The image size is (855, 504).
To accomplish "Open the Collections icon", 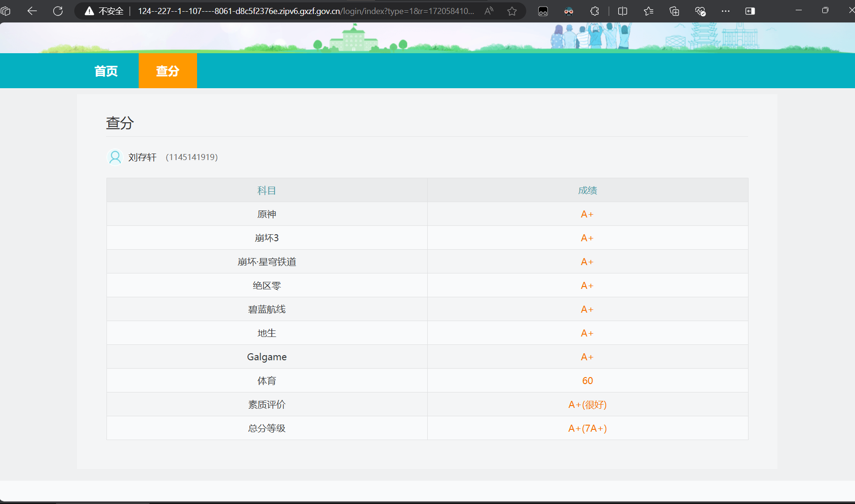I will (x=674, y=11).
